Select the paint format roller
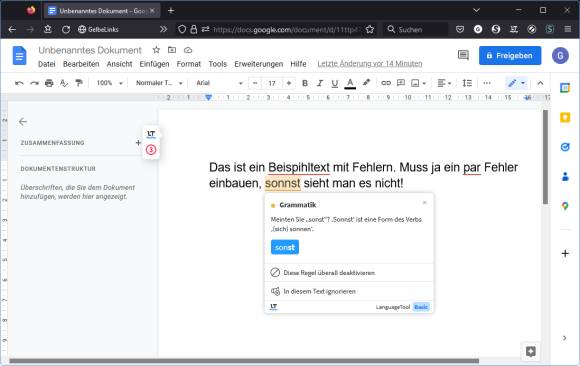This screenshot has height=366, width=580. (x=79, y=83)
